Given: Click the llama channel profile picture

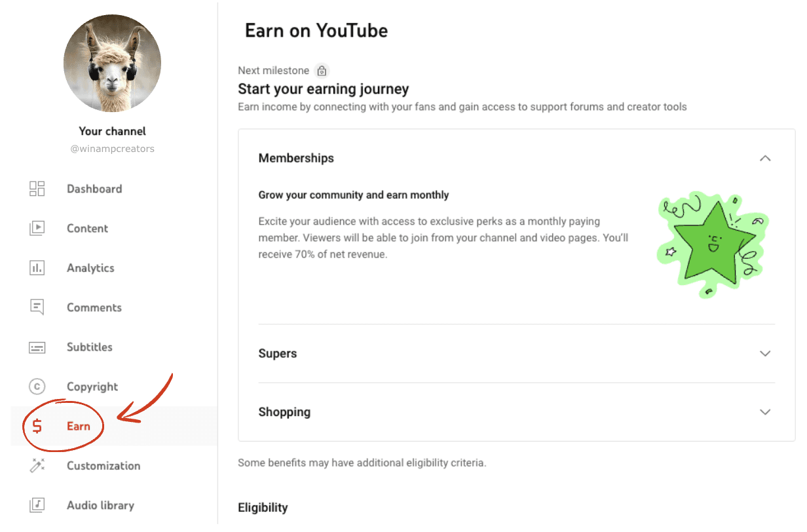Looking at the screenshot, I should pyautogui.click(x=113, y=63).
